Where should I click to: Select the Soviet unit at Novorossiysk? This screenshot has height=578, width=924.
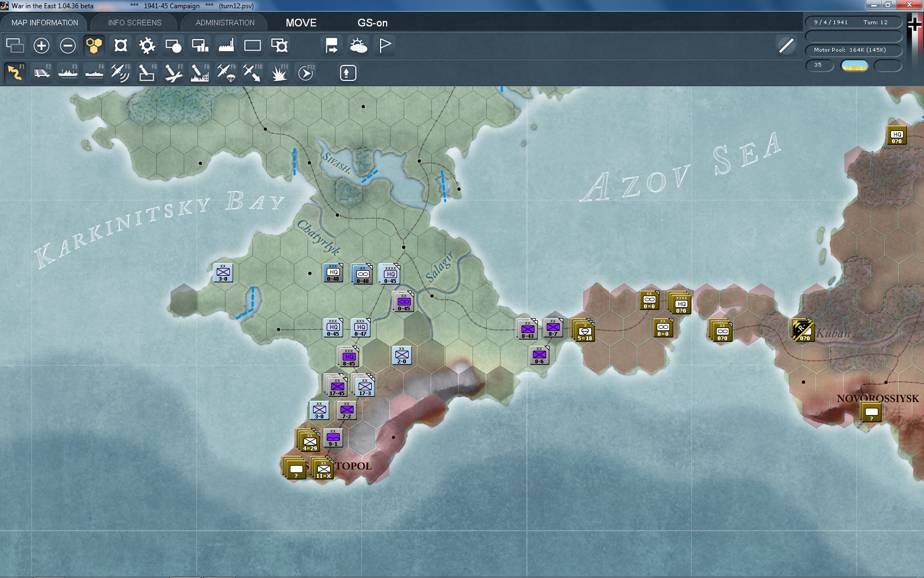(x=871, y=412)
